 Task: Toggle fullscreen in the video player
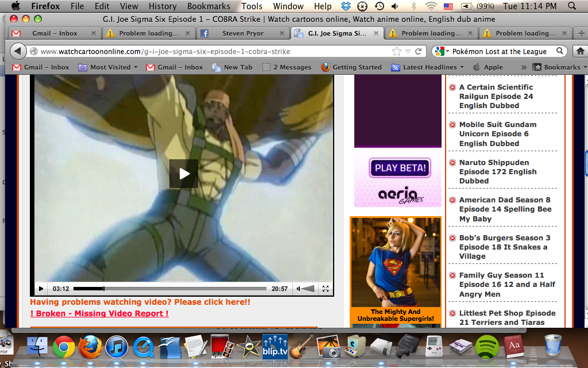click(326, 289)
